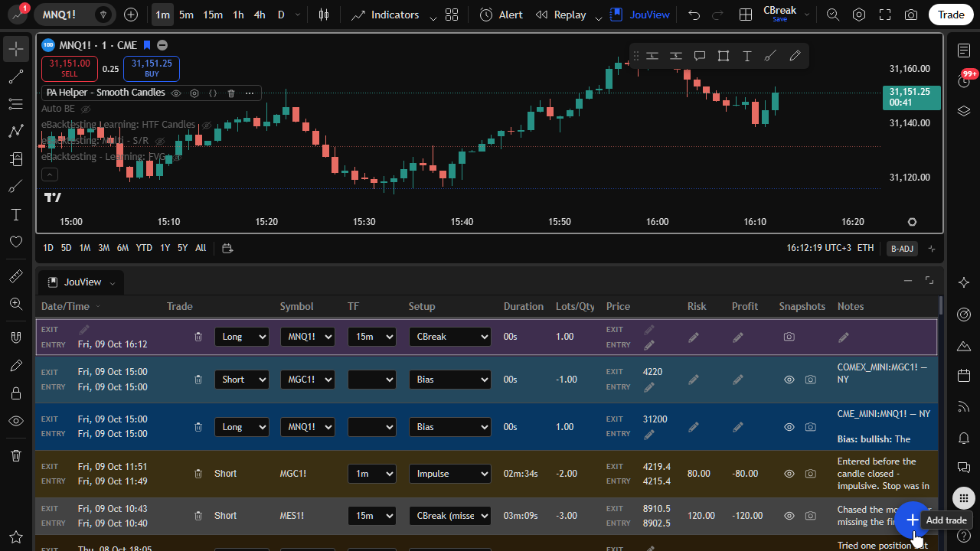This screenshot has height=551, width=980.
Task: Open the CBreak setup dropdown in first row
Action: click(450, 337)
